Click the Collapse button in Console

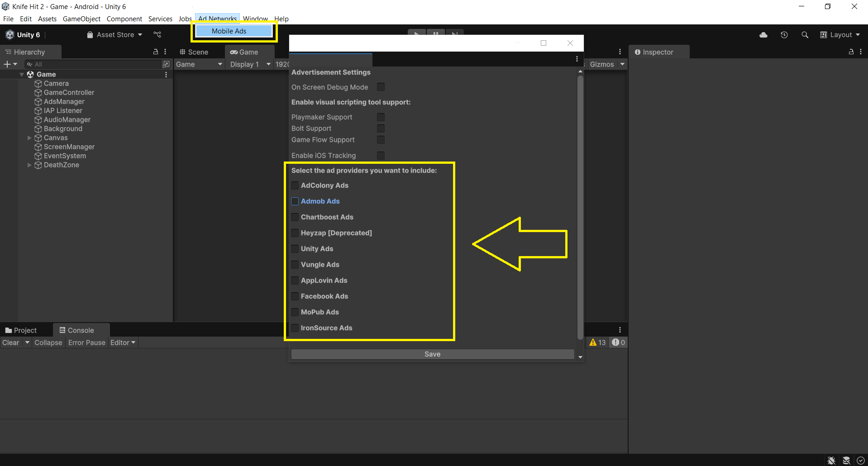click(x=48, y=342)
